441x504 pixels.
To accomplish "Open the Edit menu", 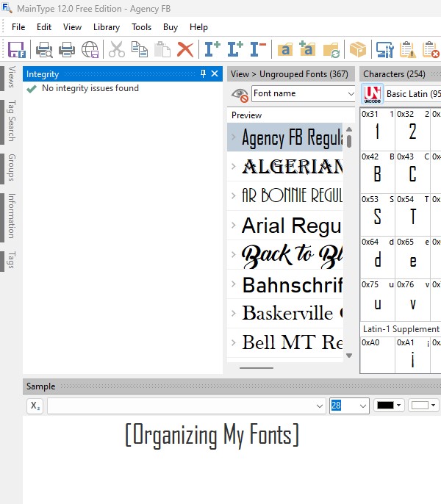I will tap(44, 27).
